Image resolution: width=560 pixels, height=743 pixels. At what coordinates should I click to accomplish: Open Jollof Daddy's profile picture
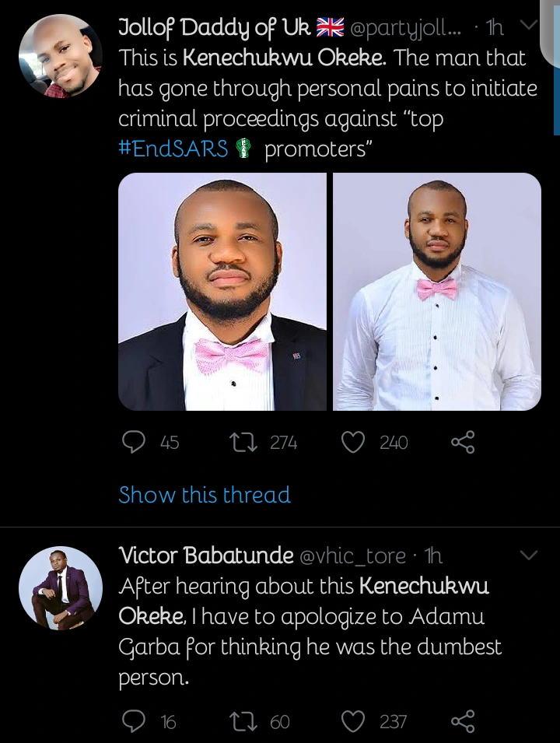[60, 56]
